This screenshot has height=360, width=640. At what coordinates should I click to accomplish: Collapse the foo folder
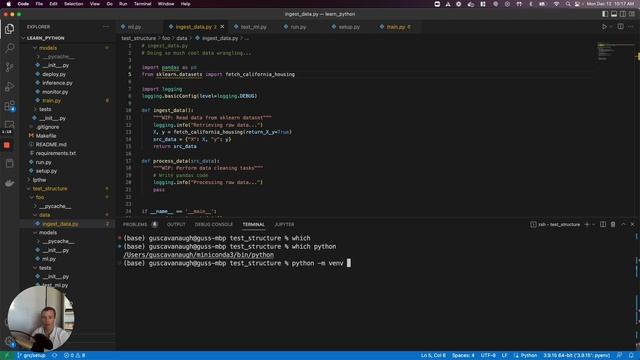point(68,197)
